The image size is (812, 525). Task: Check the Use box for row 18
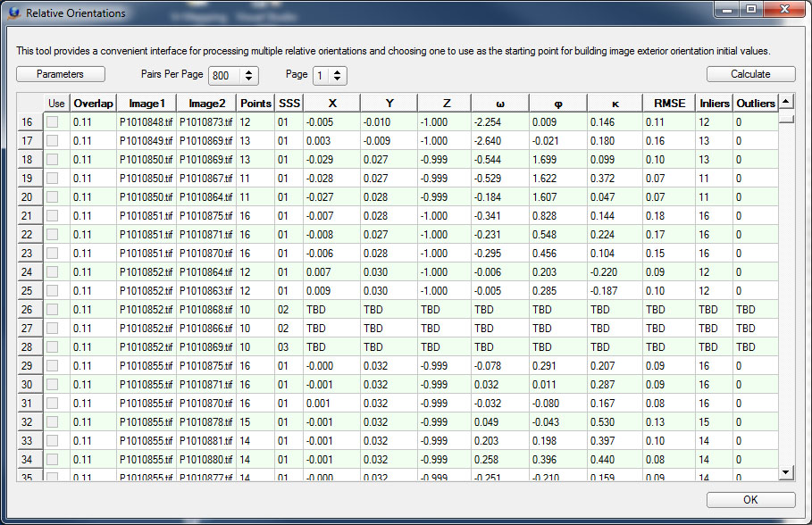click(x=53, y=160)
